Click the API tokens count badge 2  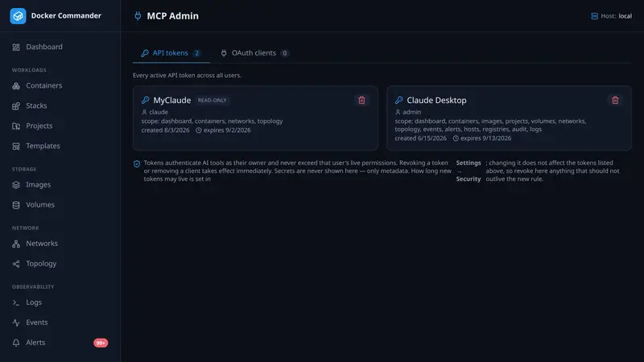coord(196,53)
